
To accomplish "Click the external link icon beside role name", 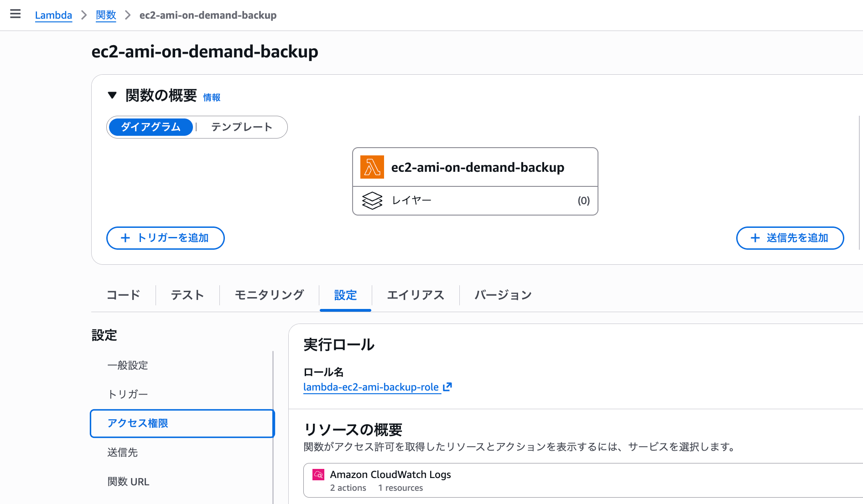I will coord(447,387).
